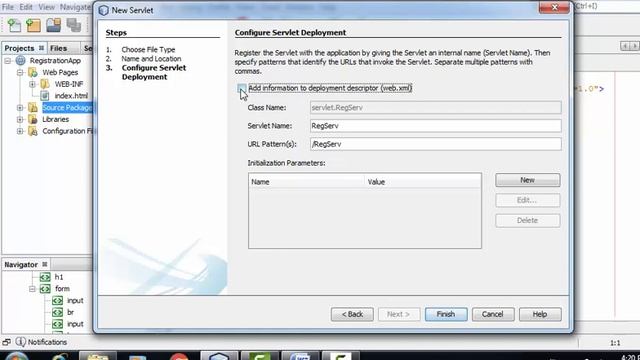Click the Notifications status bar label
Viewport: 640px width, 360px height.
coord(47,342)
